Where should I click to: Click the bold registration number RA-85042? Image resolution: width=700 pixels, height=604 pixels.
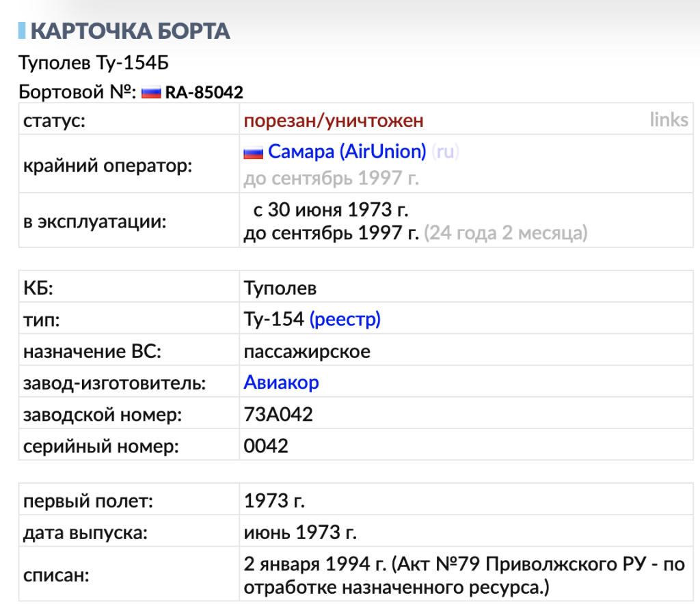click(x=202, y=92)
